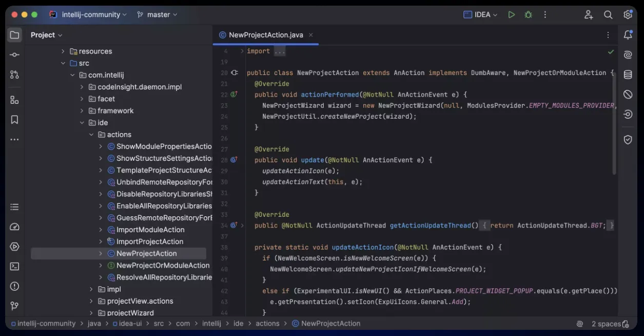
Task: Open the Git tool window icon
Action: [x=14, y=306]
